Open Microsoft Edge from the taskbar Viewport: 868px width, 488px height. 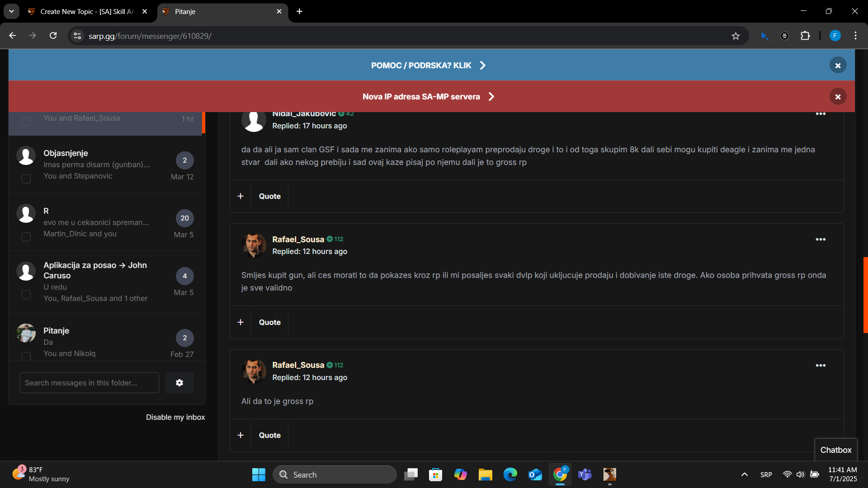click(510, 474)
